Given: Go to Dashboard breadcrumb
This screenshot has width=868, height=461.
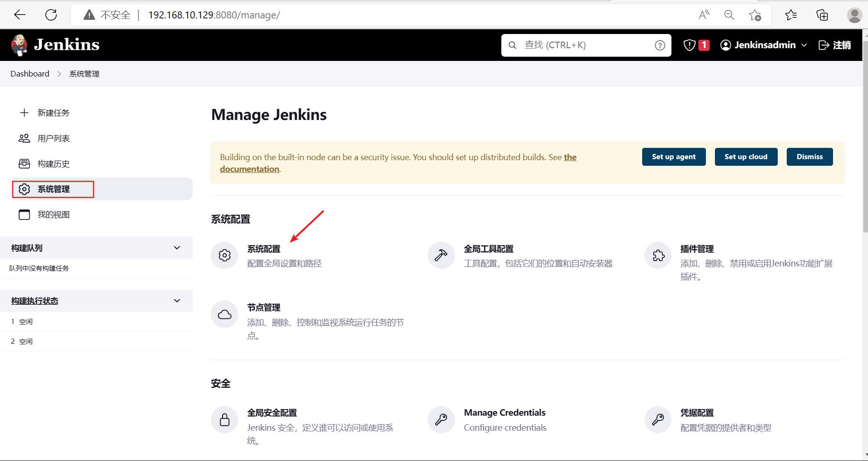Looking at the screenshot, I should [x=30, y=74].
